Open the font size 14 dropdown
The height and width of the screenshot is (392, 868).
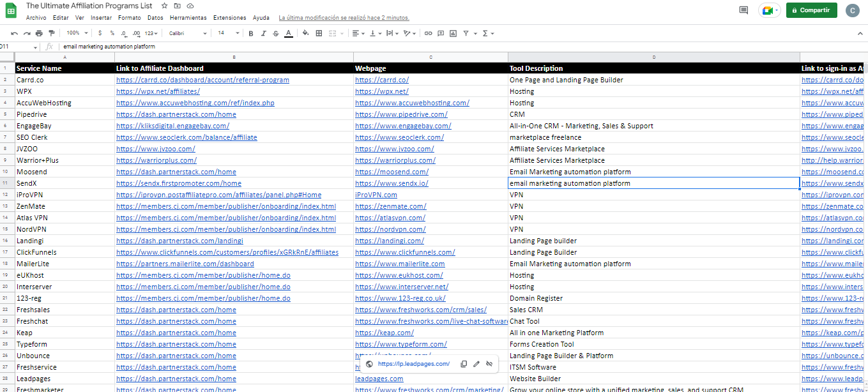pyautogui.click(x=229, y=33)
